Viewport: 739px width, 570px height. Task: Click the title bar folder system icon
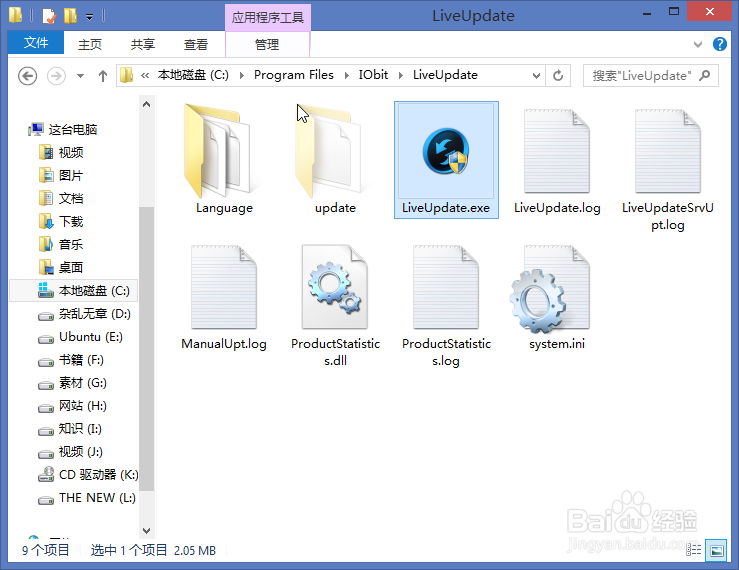click(16, 16)
